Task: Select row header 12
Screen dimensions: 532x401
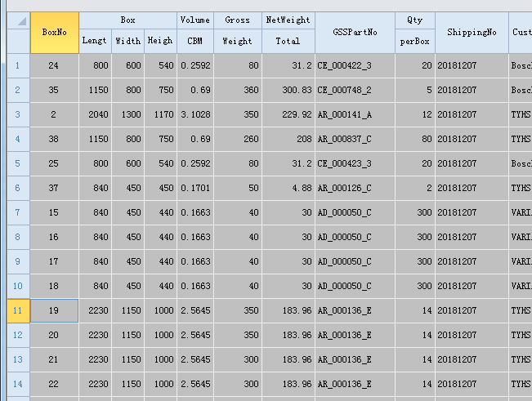Action: point(18,335)
